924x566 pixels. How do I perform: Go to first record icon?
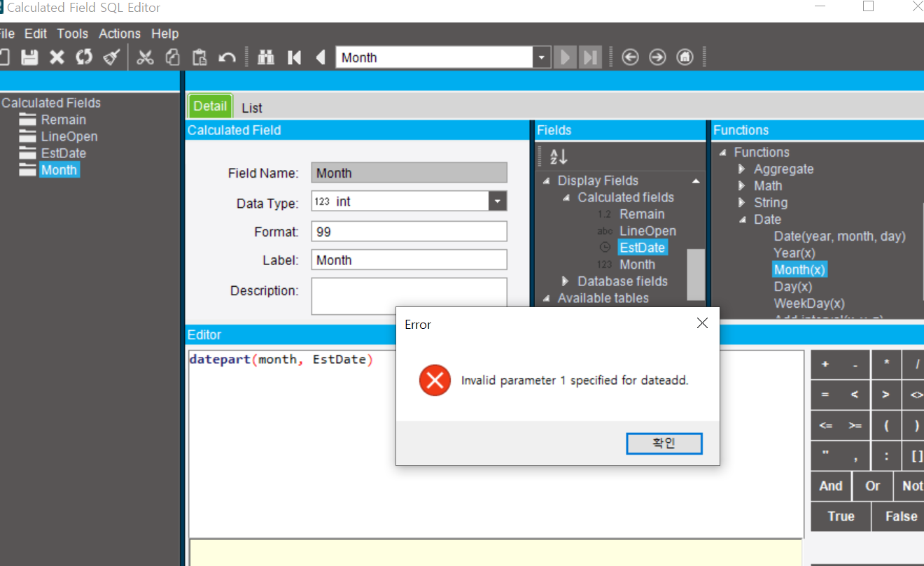294,57
